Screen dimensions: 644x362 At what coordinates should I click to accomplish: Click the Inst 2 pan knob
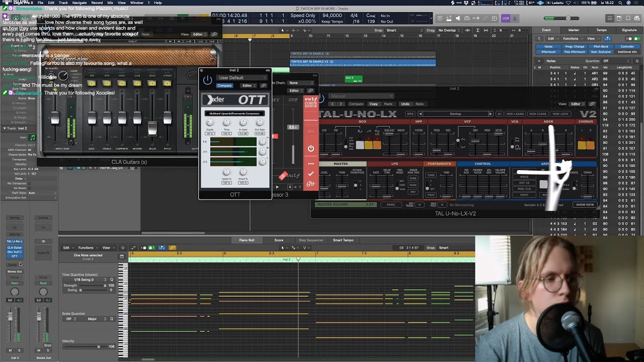(x=15, y=291)
